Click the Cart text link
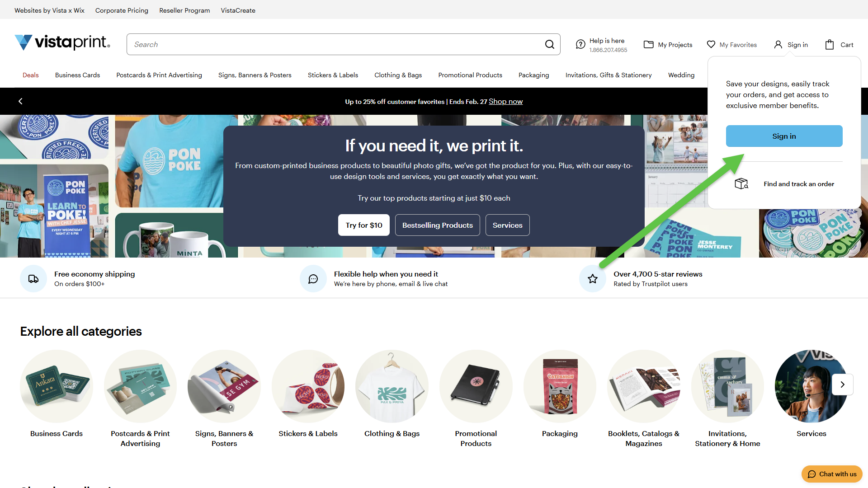 coord(847,45)
